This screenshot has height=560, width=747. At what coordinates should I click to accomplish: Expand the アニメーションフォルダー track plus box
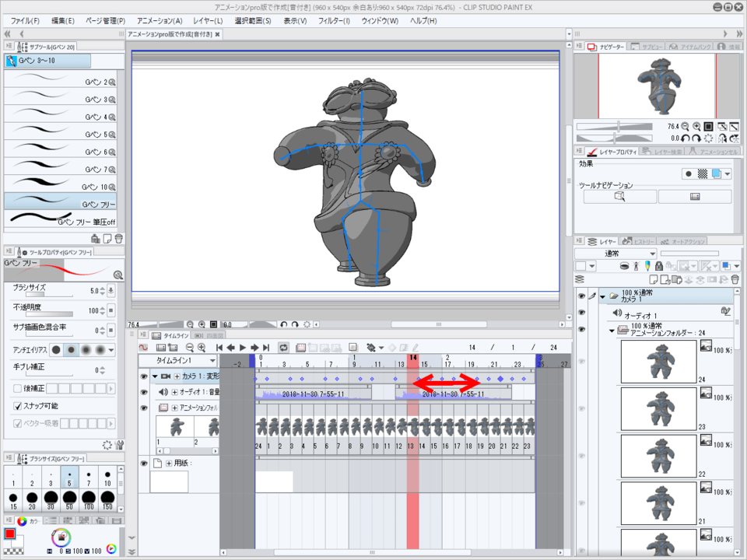pyautogui.click(x=174, y=408)
